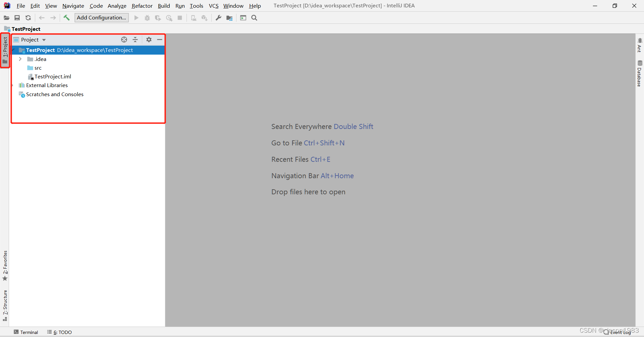
Task: Click the Profiler run icon beside Coverage
Action: coord(169,18)
